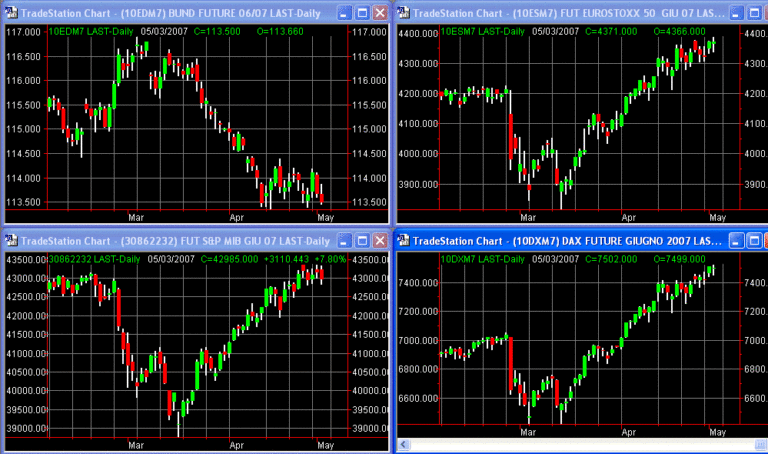The width and height of the screenshot is (768, 454).
Task: Click the Apr label on the BUND date axis
Action: click(237, 215)
